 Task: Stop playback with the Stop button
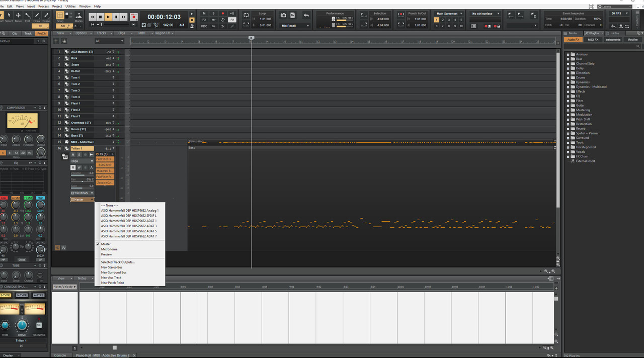tap(100, 17)
